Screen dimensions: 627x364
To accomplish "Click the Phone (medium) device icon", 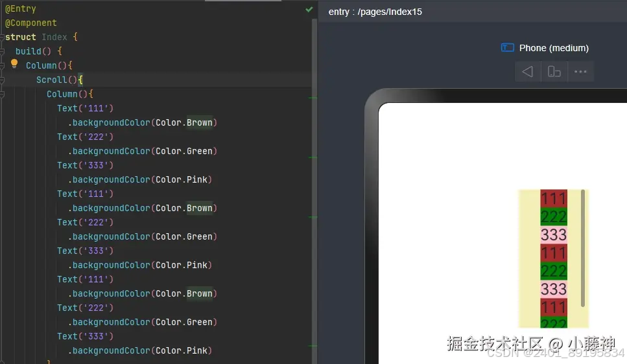I will pyautogui.click(x=508, y=48).
